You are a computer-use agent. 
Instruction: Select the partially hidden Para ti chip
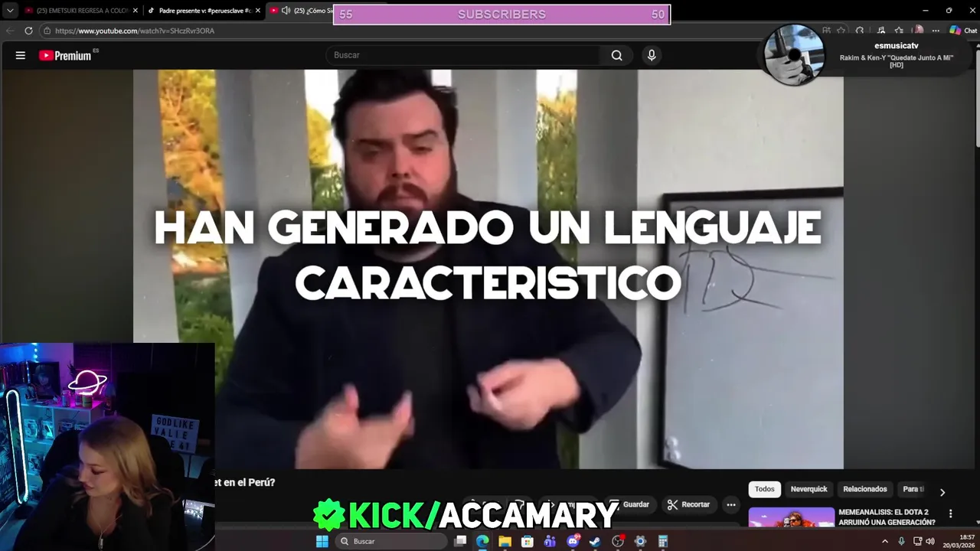(x=913, y=489)
